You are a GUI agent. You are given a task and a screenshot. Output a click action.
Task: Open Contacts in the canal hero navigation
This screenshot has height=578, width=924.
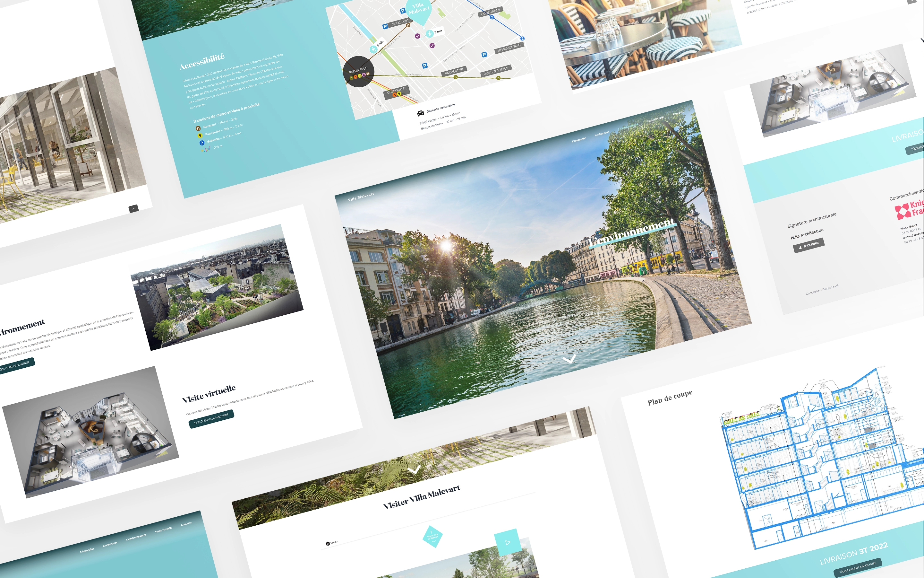[x=678, y=113]
